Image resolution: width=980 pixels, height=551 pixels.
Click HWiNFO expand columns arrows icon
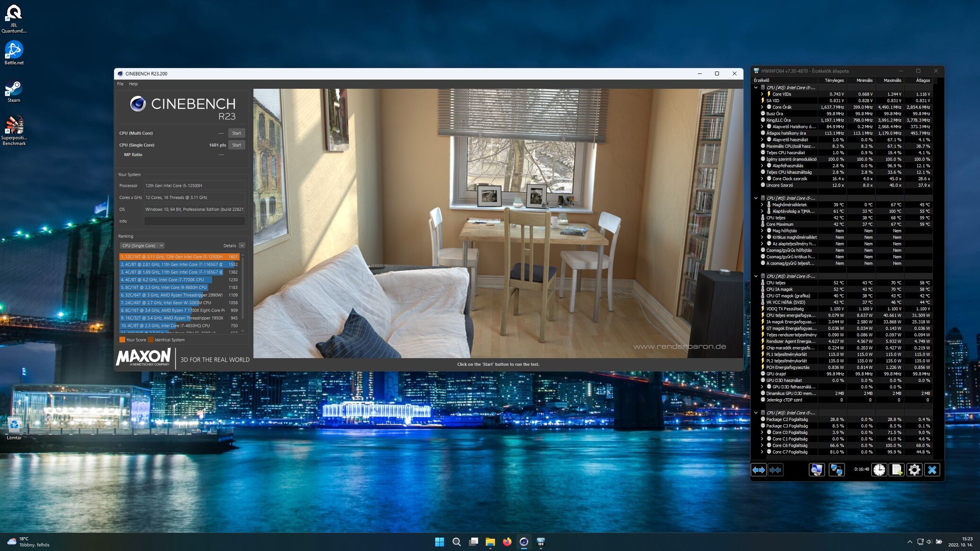[759, 470]
